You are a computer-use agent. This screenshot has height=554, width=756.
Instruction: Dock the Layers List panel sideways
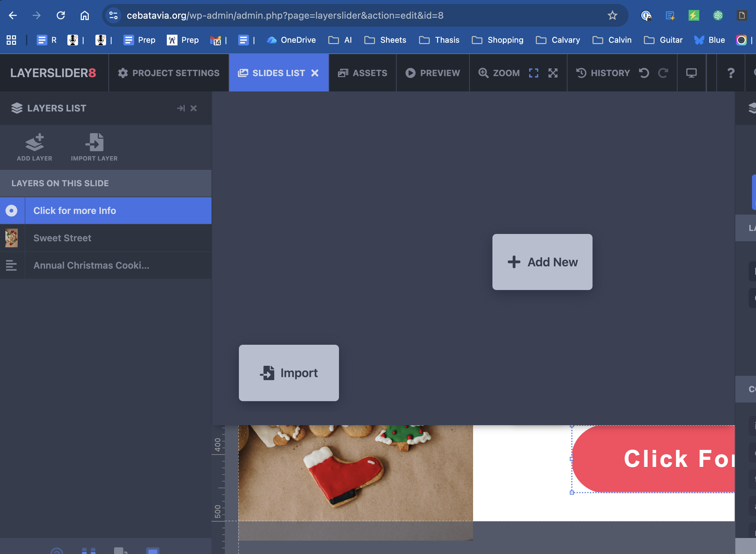click(x=181, y=108)
